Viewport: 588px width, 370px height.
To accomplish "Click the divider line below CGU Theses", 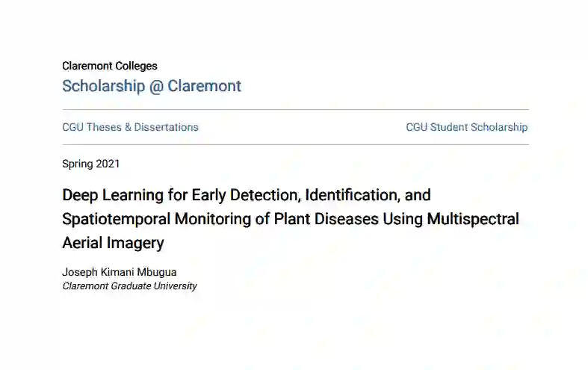I will (295, 144).
